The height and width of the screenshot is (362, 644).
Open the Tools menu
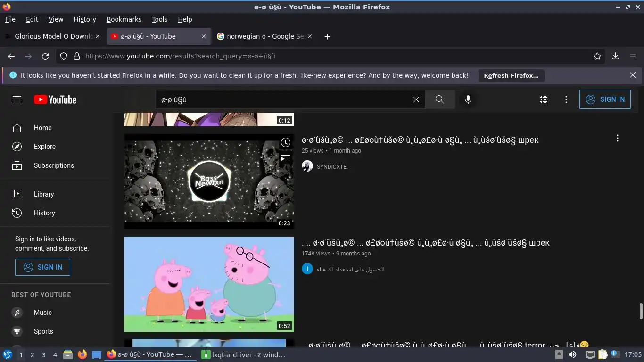click(159, 19)
